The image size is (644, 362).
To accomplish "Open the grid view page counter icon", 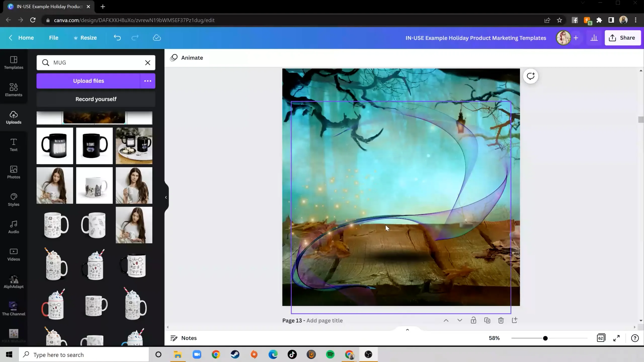I will pos(601,338).
